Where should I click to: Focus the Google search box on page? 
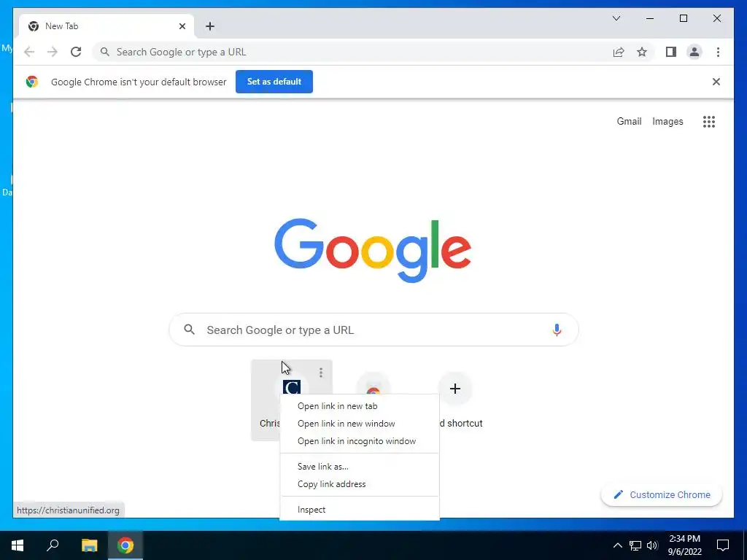(374, 330)
